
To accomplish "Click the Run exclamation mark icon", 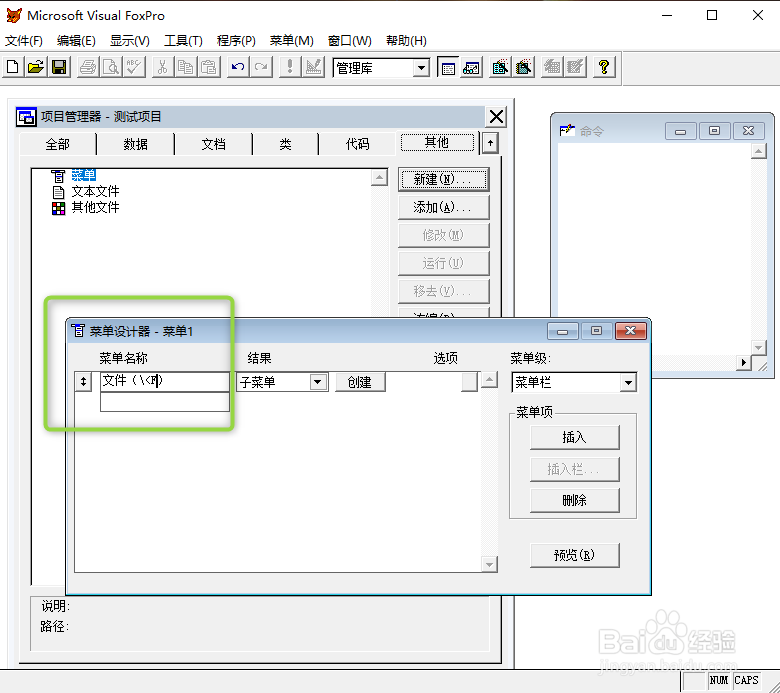I will [290, 67].
